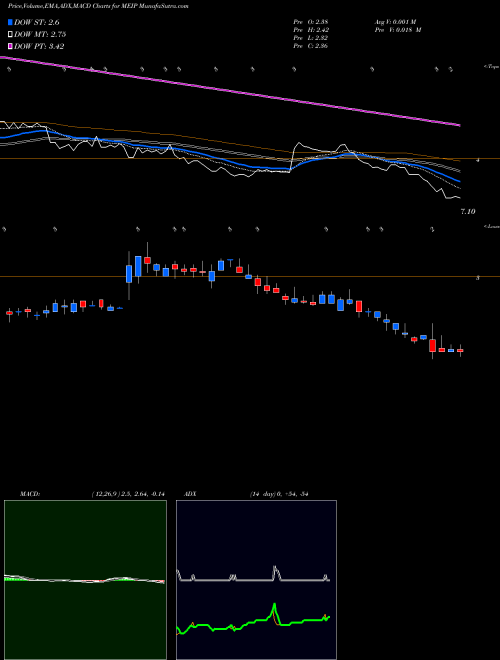
Task: Click the blue DOW ST legend swatch
Action: (x=10, y=22)
